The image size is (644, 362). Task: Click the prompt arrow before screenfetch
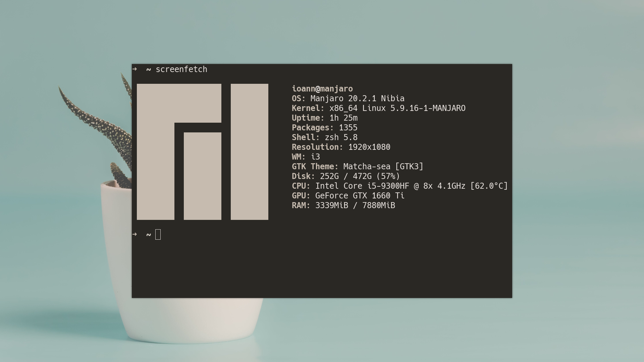135,69
